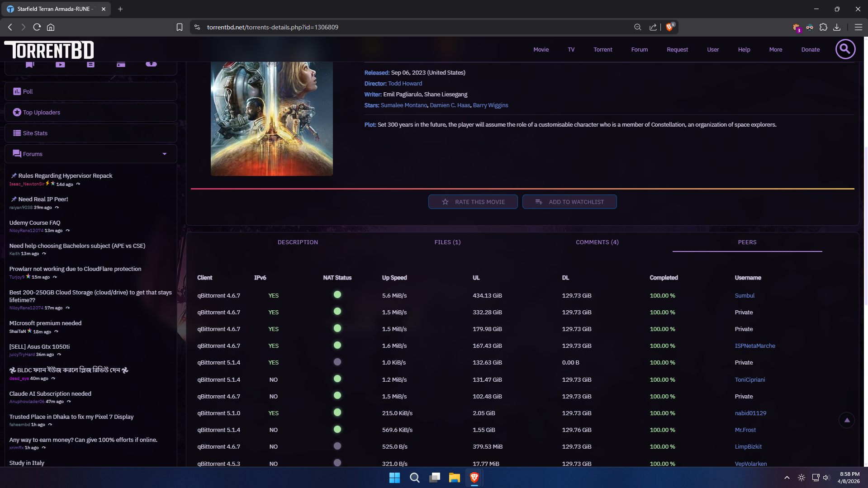
Task: Open Windows taskbar search
Action: (x=414, y=478)
